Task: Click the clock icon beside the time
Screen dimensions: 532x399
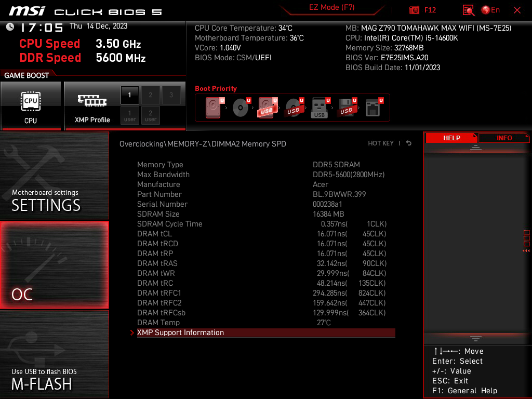Action: pyautogui.click(x=10, y=27)
